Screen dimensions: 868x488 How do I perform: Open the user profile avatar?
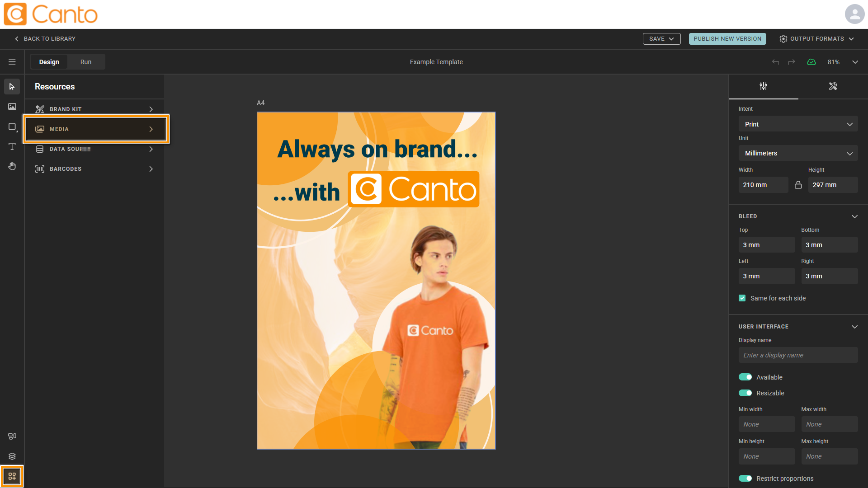click(854, 14)
